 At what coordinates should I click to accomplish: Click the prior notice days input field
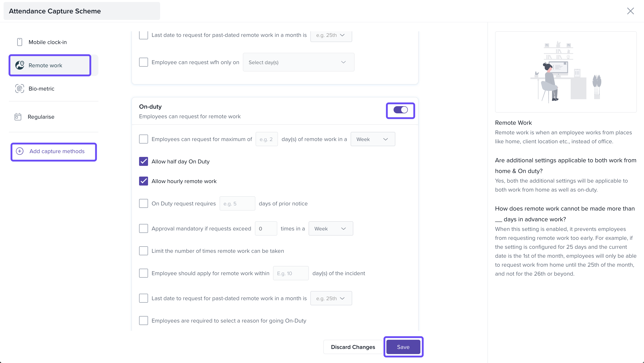pyautogui.click(x=237, y=204)
